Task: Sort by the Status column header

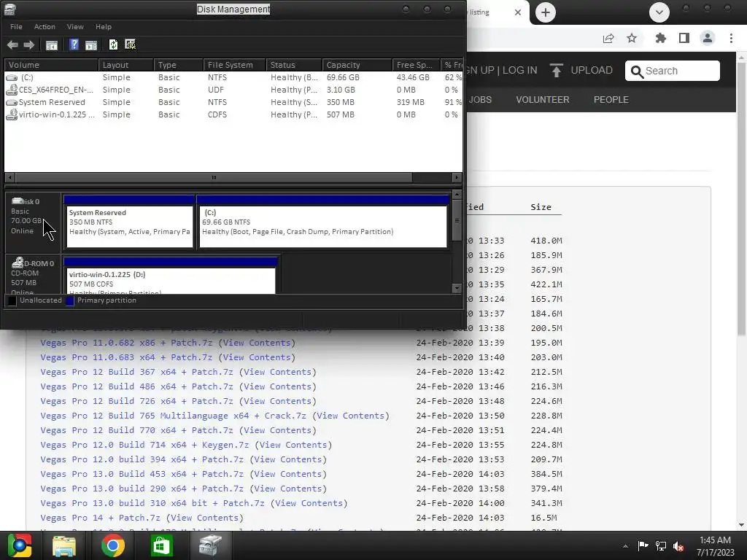Action: pos(294,65)
